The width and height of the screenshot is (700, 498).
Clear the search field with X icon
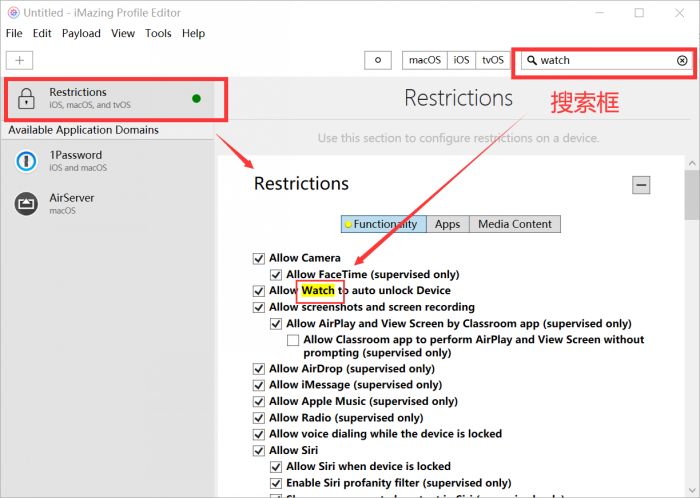click(682, 60)
